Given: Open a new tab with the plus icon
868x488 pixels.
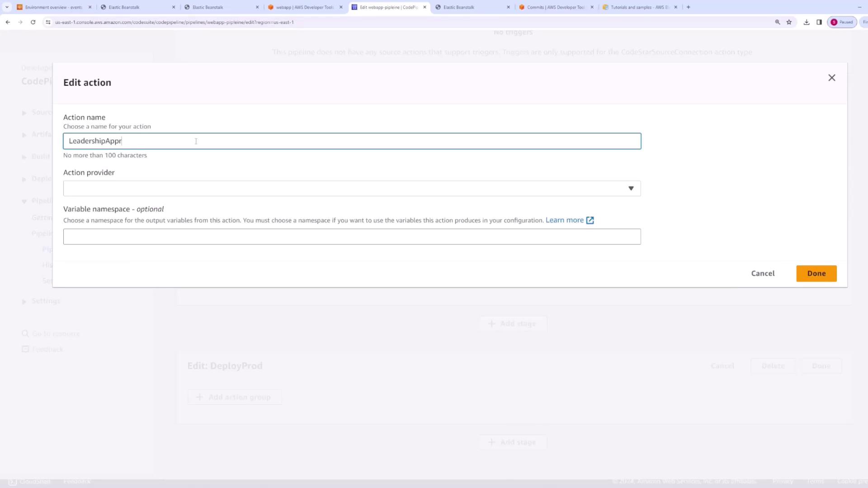Looking at the screenshot, I should coord(688,7).
